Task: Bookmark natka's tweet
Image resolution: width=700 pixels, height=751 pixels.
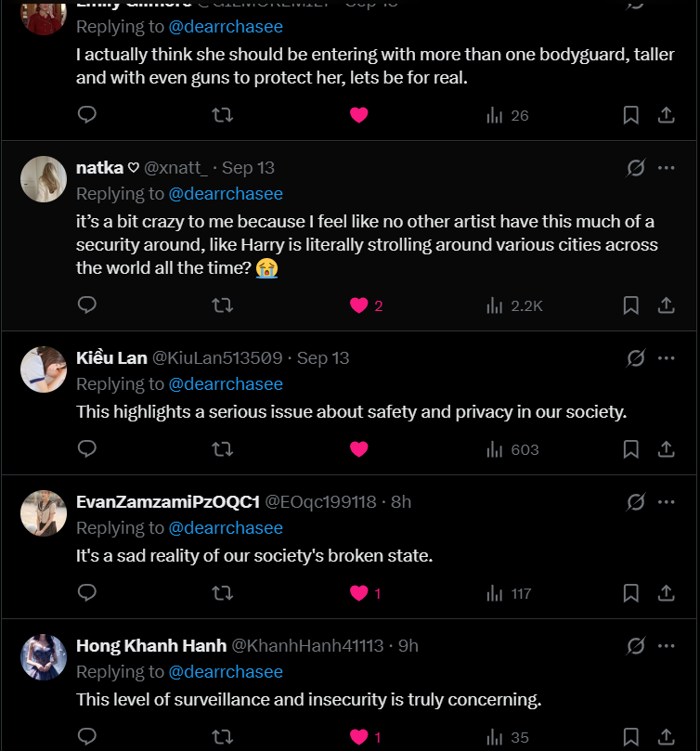Action: point(630,305)
